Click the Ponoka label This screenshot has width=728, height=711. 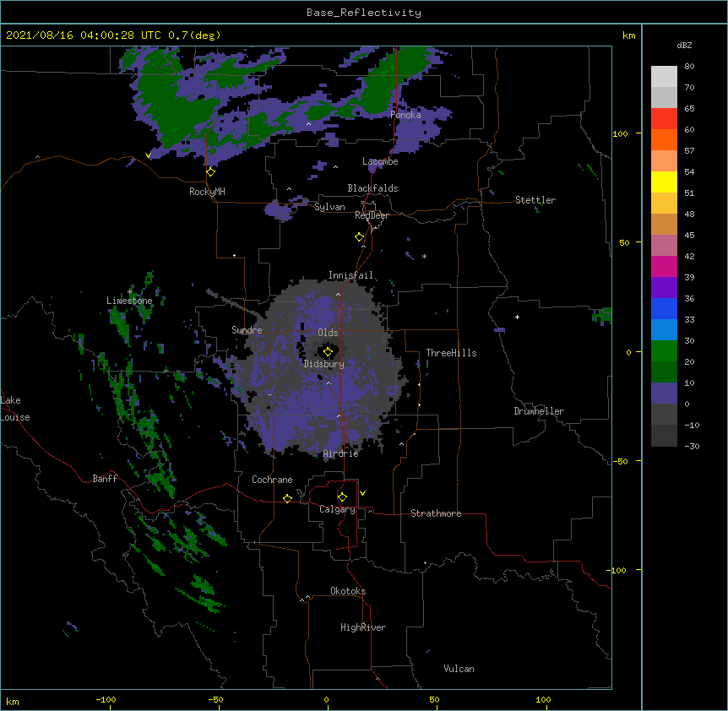405,115
